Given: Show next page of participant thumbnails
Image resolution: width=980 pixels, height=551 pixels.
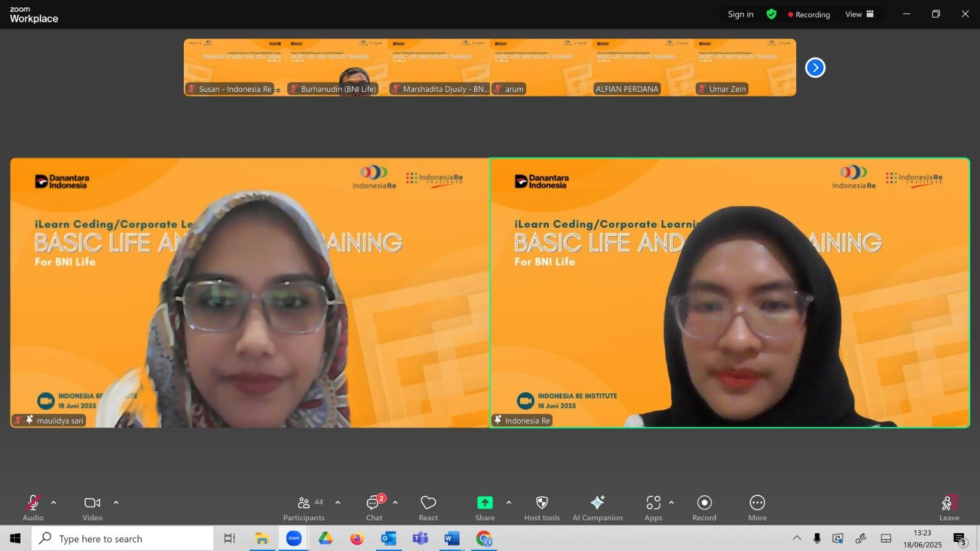Looking at the screenshot, I should tap(815, 67).
